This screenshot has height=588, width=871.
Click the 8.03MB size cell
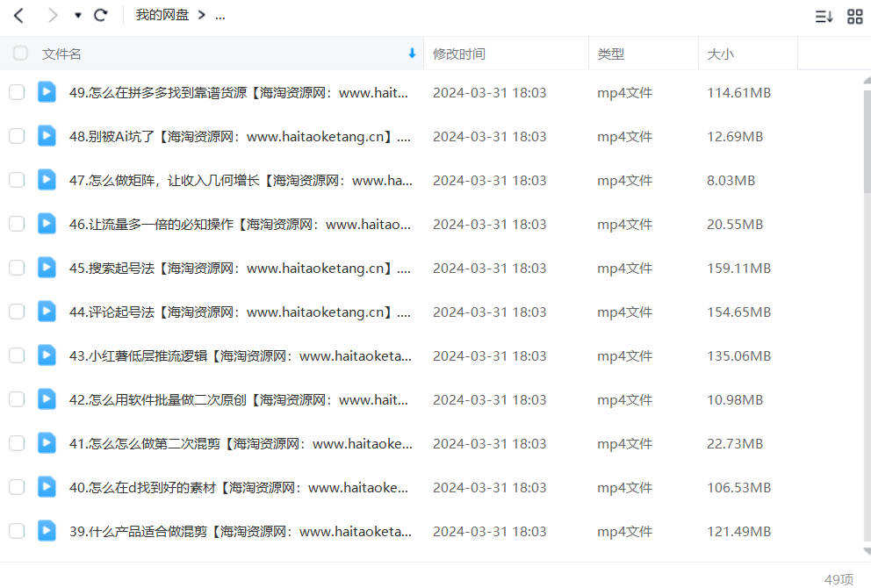[x=731, y=181]
